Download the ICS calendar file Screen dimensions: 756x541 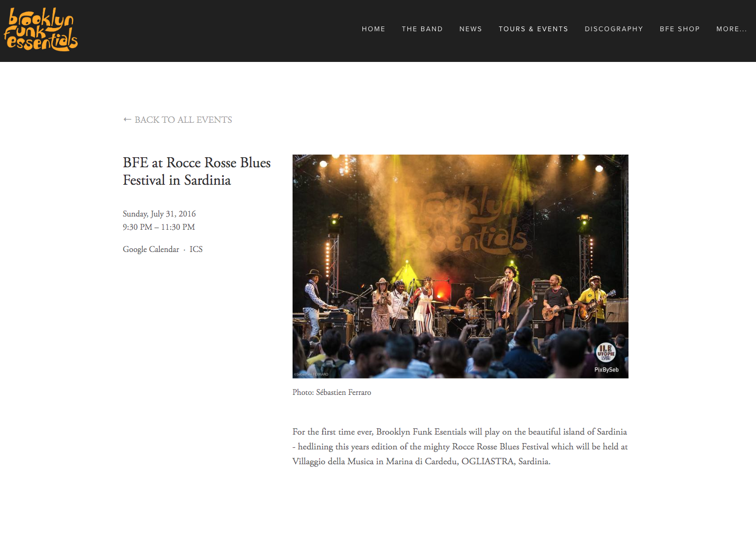pos(196,249)
